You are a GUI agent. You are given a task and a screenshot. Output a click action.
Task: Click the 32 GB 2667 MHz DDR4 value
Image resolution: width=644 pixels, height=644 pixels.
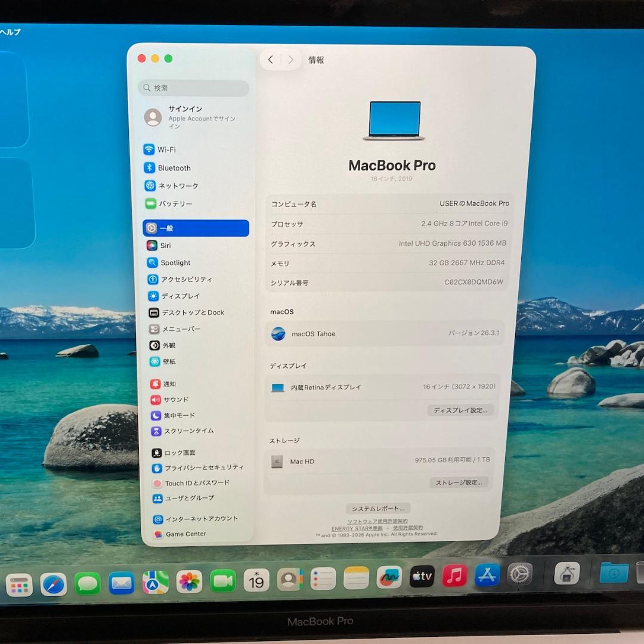click(x=466, y=262)
